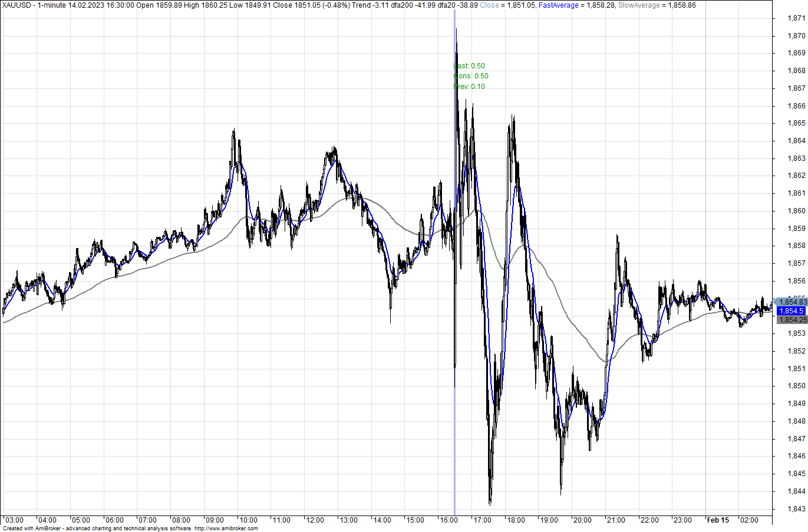Click the 'Cons: 0.50' green annotation

click(471, 76)
